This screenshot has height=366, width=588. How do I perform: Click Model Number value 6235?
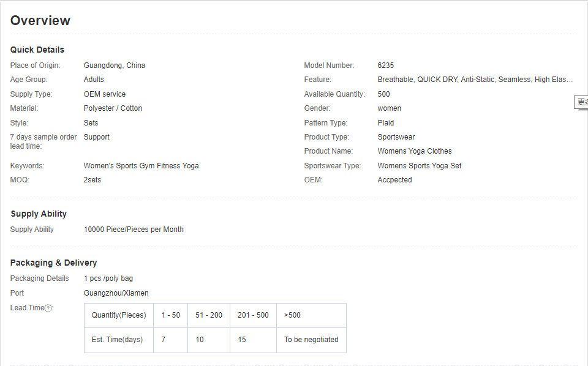click(386, 65)
